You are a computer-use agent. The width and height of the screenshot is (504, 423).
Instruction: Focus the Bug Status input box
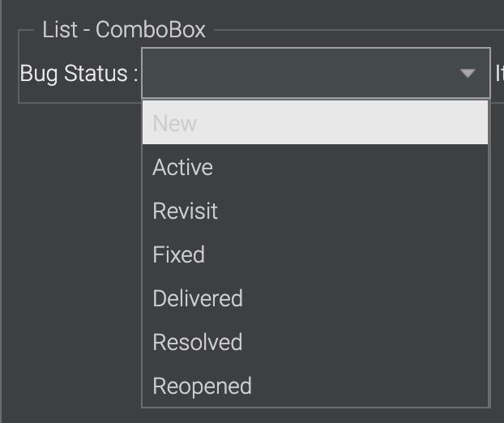pos(300,74)
